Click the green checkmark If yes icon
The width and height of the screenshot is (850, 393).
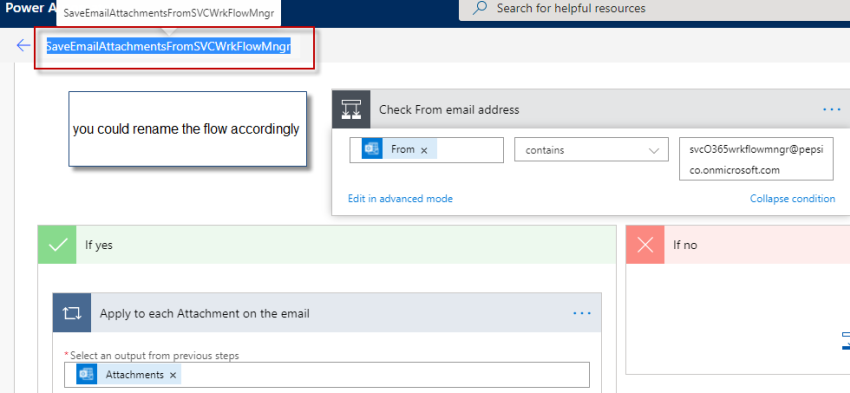(57, 245)
